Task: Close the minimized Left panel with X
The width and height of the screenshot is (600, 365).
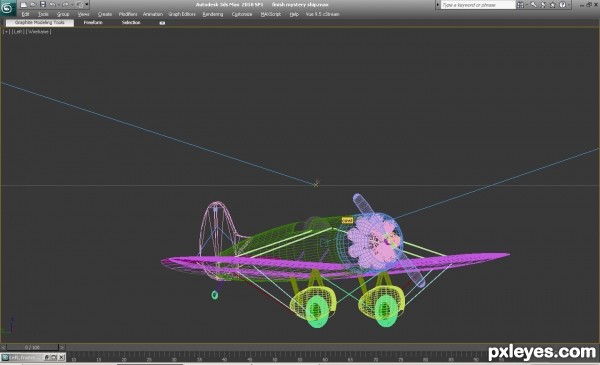Action: [x=61, y=357]
